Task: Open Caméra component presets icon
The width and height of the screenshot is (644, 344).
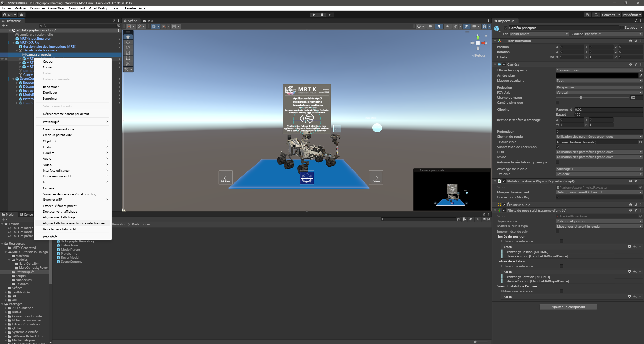Action: (x=636, y=64)
